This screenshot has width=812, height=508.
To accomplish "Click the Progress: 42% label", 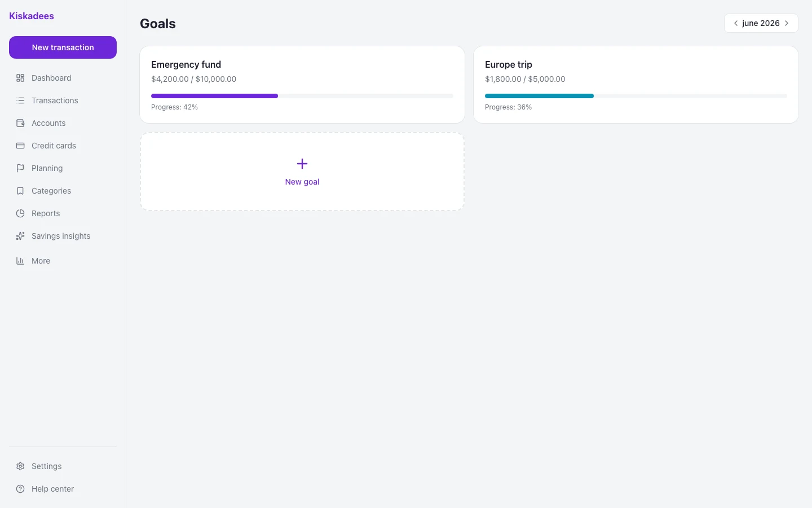I will point(174,107).
